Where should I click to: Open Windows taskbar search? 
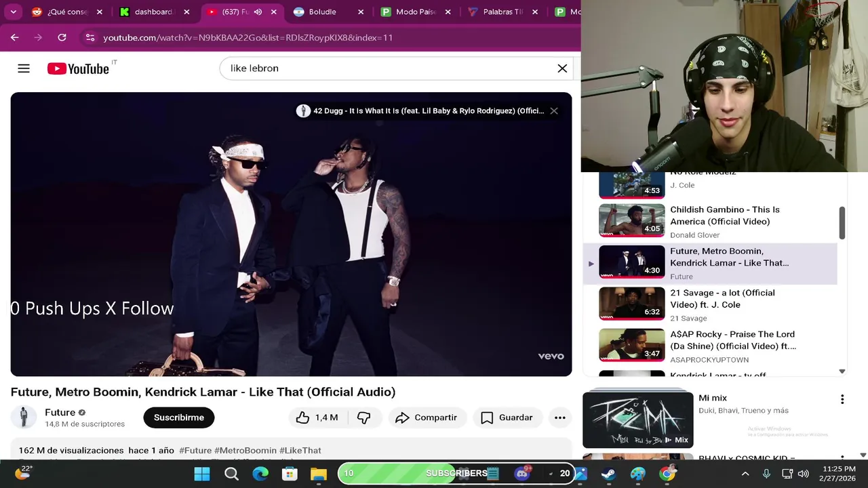(x=231, y=474)
